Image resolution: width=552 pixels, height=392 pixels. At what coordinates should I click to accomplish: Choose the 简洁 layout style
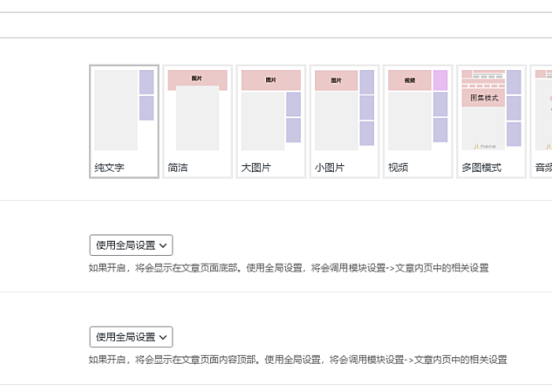click(x=198, y=121)
